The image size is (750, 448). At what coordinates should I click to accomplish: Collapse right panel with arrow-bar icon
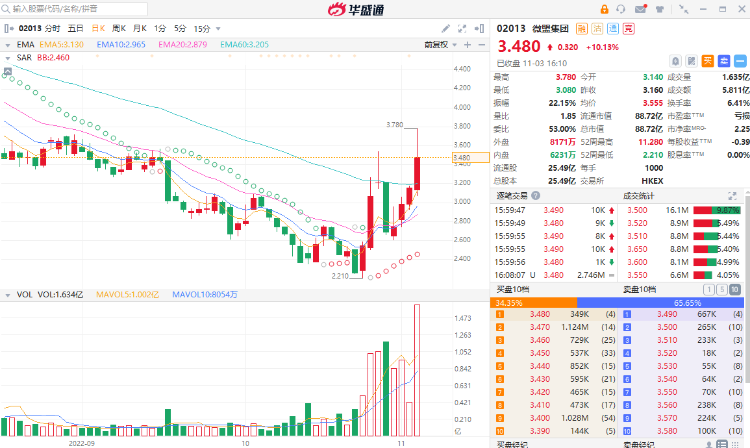479,29
